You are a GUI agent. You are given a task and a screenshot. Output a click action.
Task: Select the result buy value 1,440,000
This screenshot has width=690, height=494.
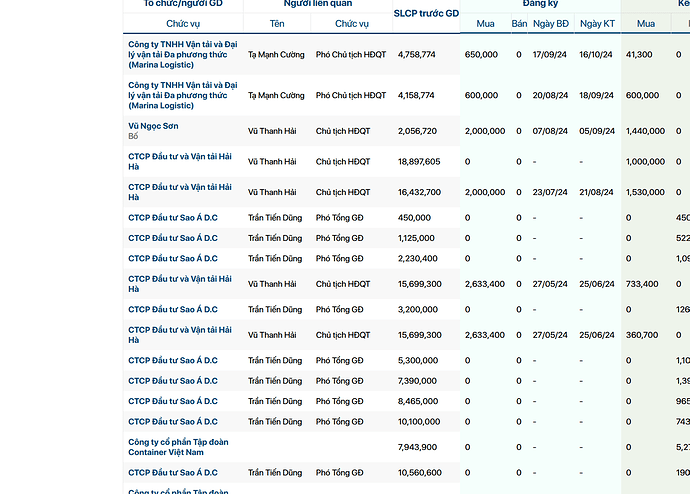(x=645, y=131)
